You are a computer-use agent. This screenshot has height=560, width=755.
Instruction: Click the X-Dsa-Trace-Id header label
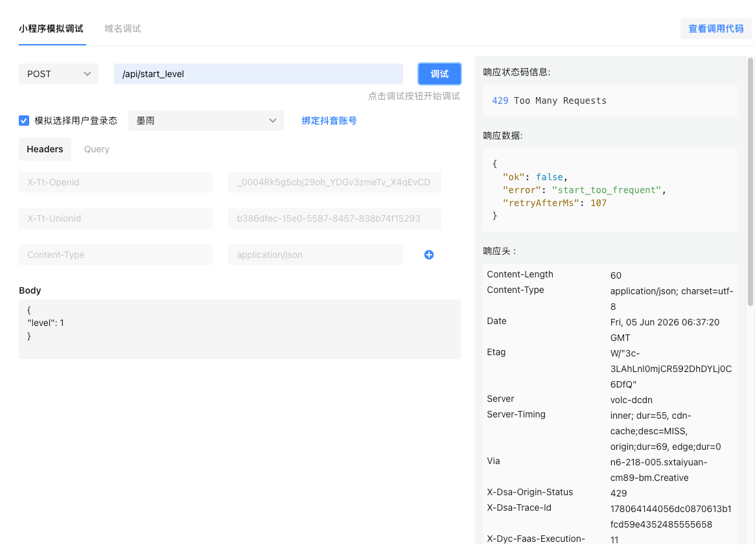(x=519, y=507)
